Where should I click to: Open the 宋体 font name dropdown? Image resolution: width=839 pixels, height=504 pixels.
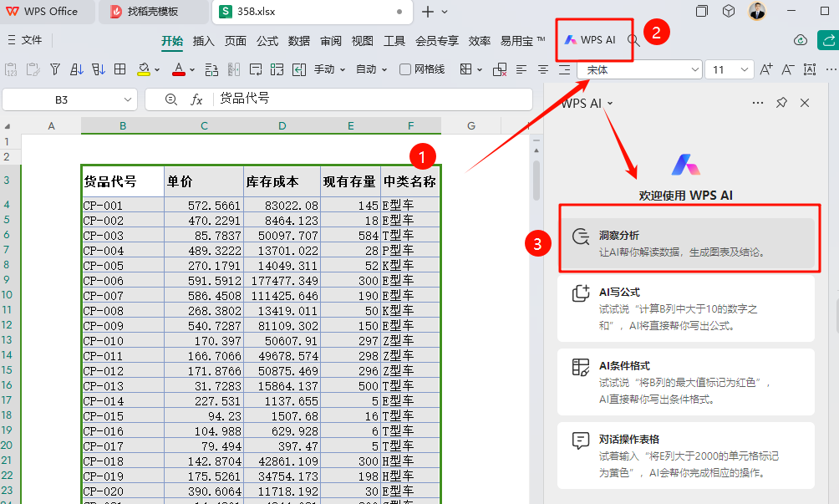694,69
